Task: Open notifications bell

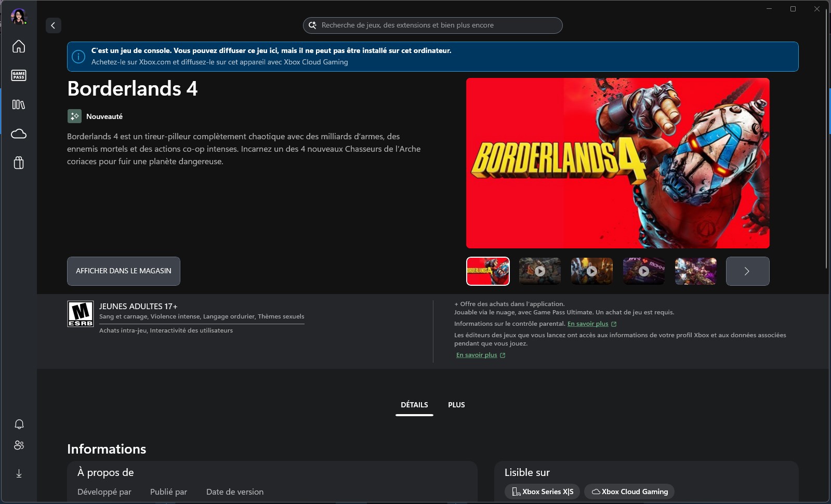Action: 19,424
